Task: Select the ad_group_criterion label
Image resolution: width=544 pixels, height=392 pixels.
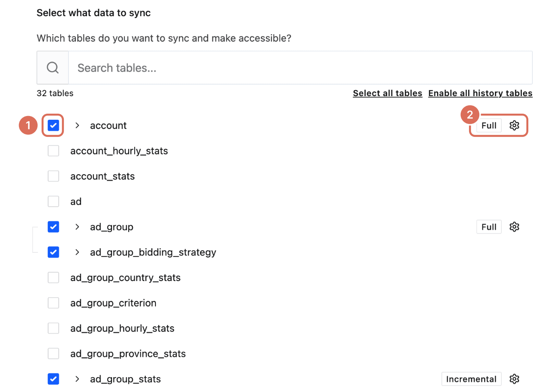Action: tap(113, 303)
